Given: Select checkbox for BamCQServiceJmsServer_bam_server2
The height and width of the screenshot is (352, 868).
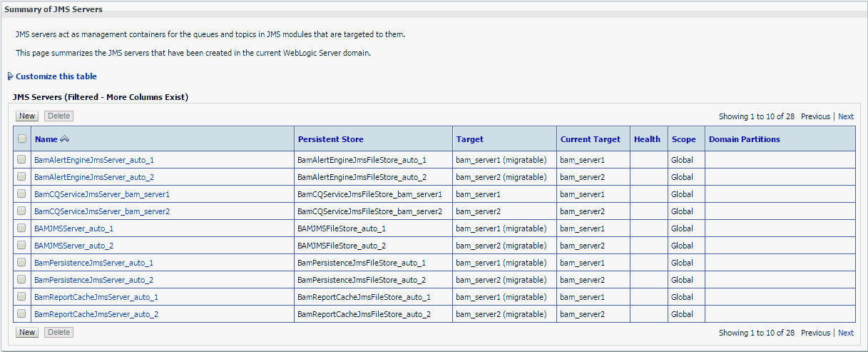Looking at the screenshot, I should 22,211.
